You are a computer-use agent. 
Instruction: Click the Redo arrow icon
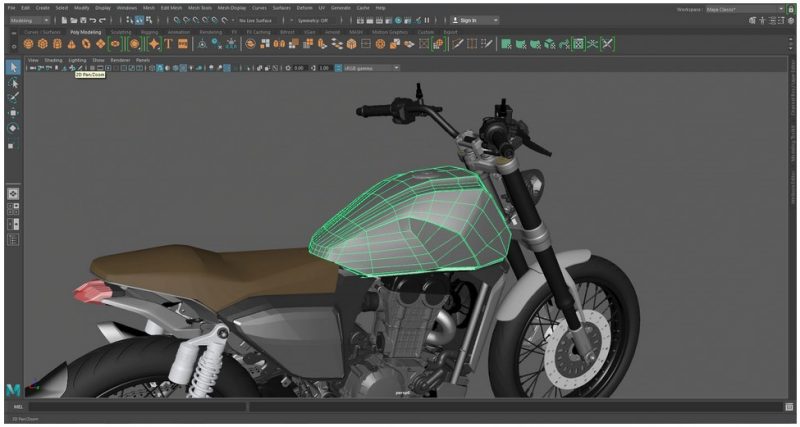pyautogui.click(x=102, y=20)
